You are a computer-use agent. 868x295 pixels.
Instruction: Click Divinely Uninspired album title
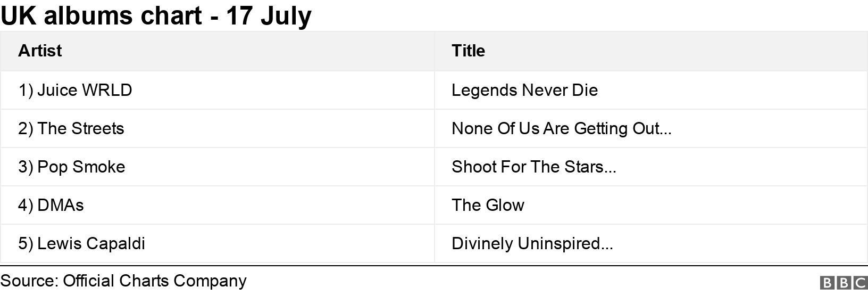pos(532,243)
